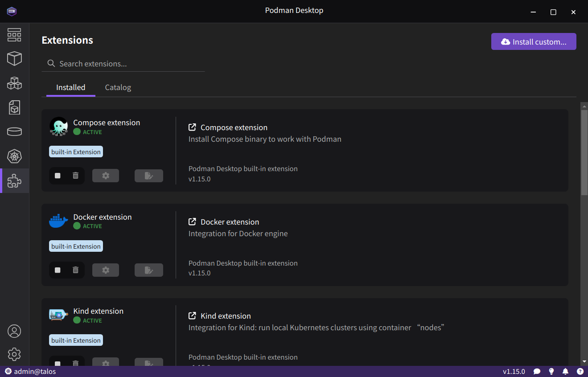
Task: Click the extensions list vertical scrollbar
Action: (584, 152)
